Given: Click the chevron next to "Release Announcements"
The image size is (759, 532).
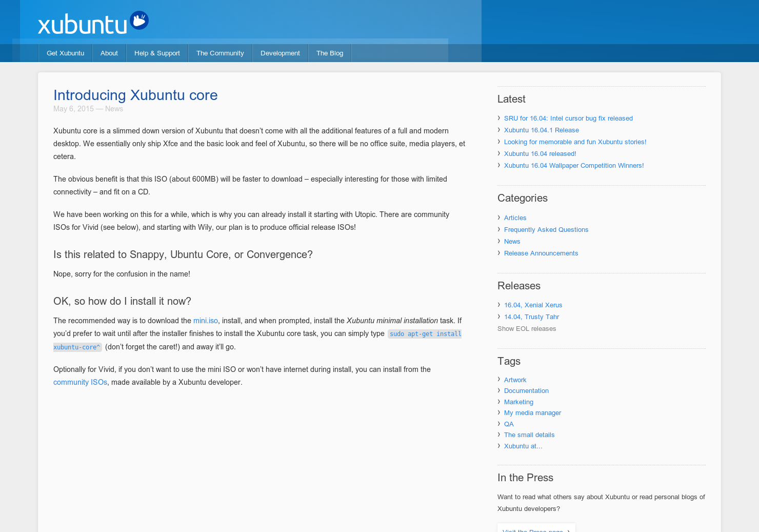Looking at the screenshot, I should point(498,253).
